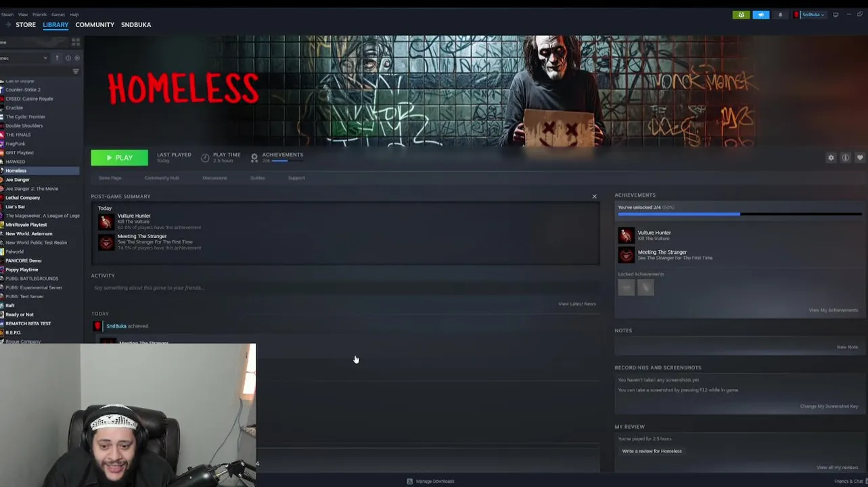Open the notifications bell icon

(x=780, y=15)
